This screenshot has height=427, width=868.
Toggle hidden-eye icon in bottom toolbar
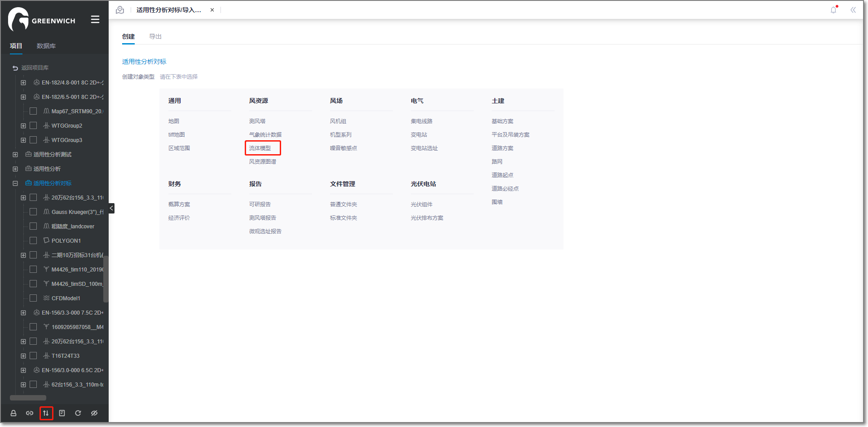pos(94,413)
